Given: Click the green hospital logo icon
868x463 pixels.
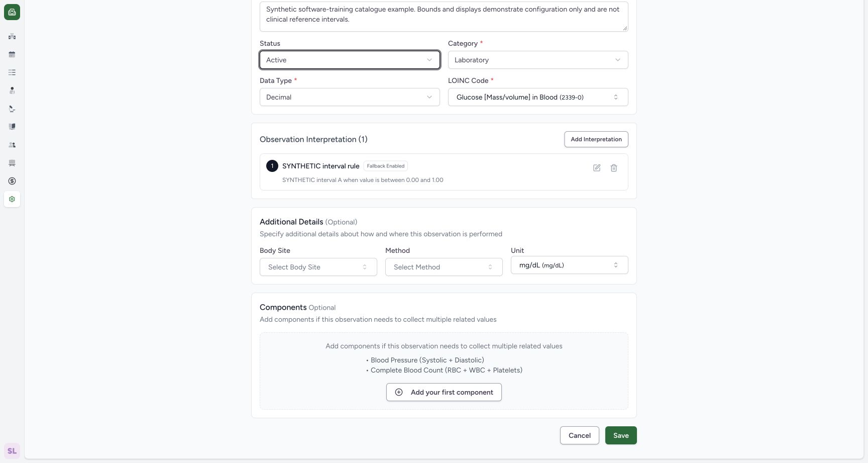Looking at the screenshot, I should tap(12, 12).
